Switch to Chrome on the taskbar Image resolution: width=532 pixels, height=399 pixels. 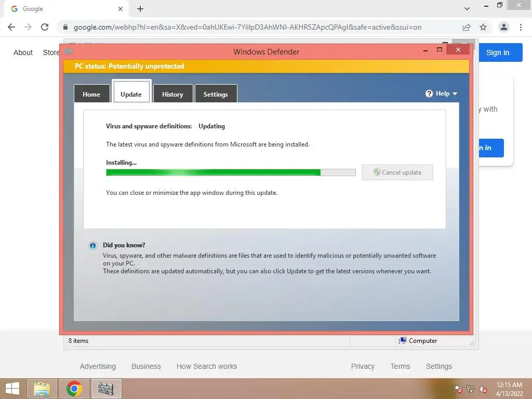coord(74,389)
